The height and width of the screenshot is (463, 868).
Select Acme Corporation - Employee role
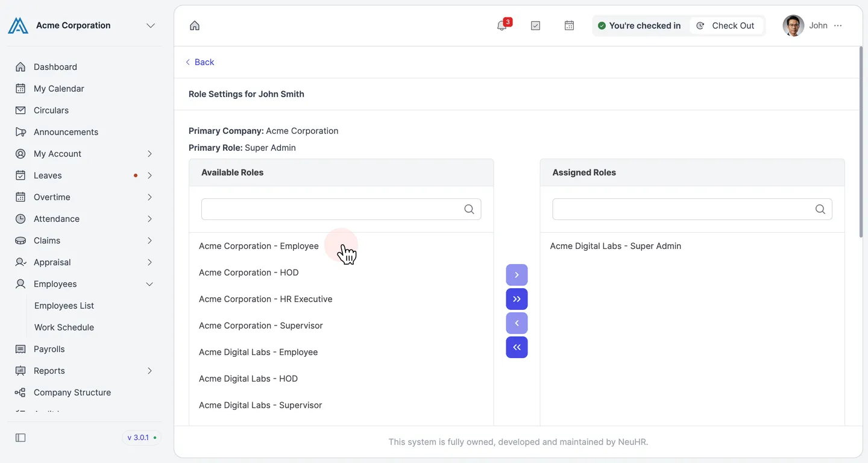click(341, 246)
